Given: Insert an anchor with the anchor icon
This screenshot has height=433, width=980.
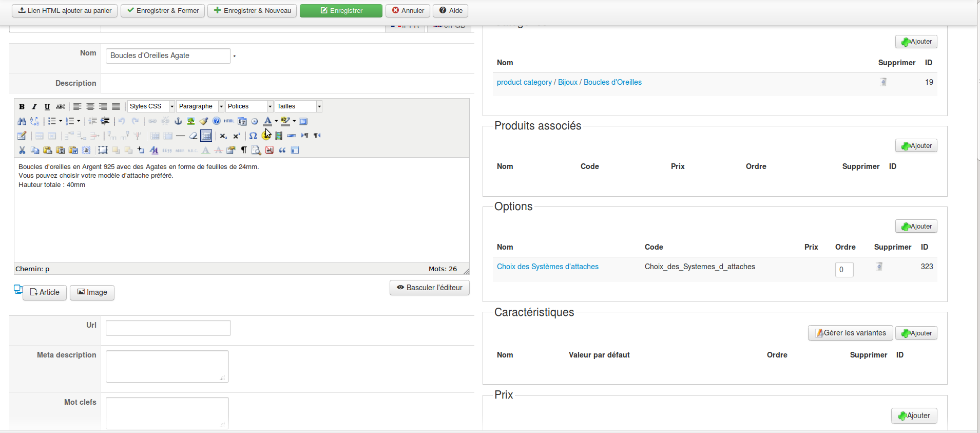Looking at the screenshot, I should 178,121.
